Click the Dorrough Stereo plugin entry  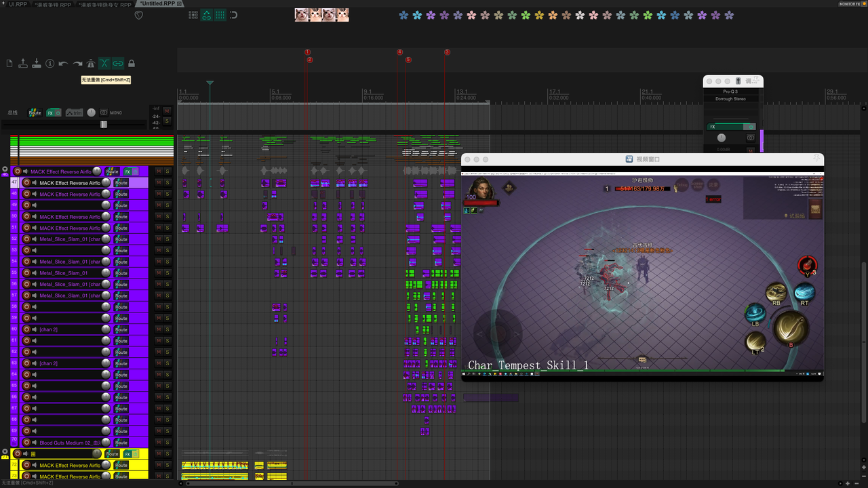tap(730, 99)
